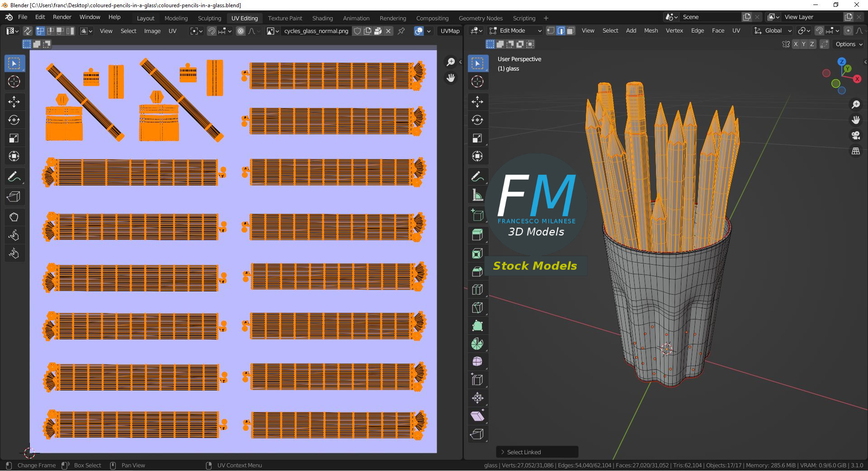Viewport: 868px width, 471px height.
Task: Activate the Extrude Region tool
Action: (477, 234)
